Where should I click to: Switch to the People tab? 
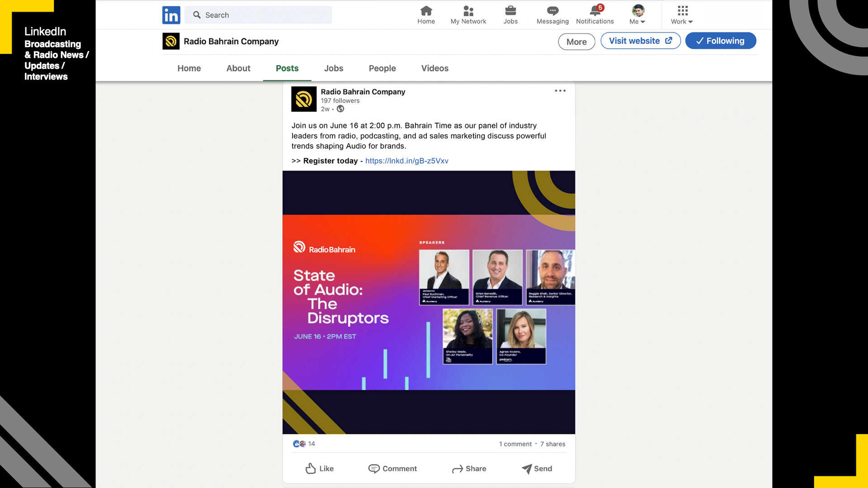(382, 68)
